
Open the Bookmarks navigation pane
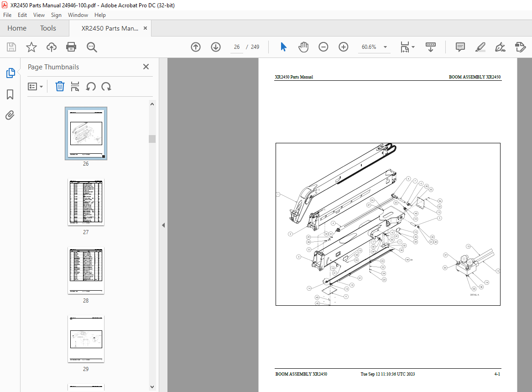click(10, 94)
